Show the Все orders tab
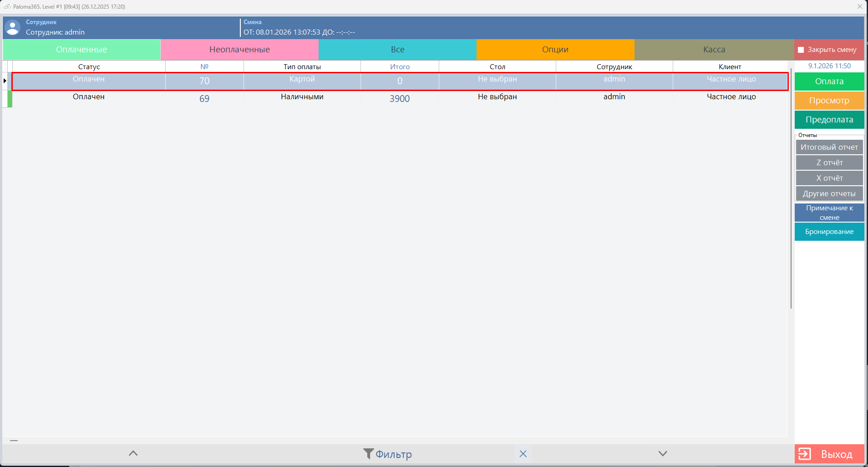 coord(397,50)
